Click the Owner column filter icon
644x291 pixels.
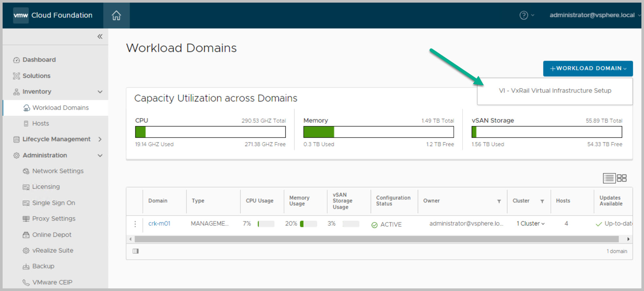click(x=499, y=201)
